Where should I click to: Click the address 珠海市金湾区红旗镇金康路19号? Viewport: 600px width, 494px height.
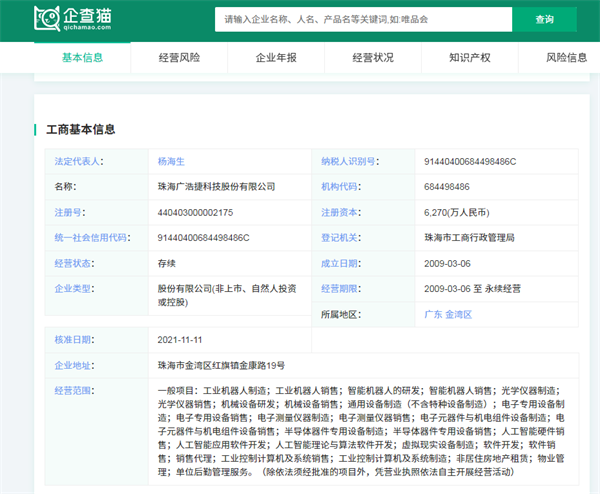[221, 365]
